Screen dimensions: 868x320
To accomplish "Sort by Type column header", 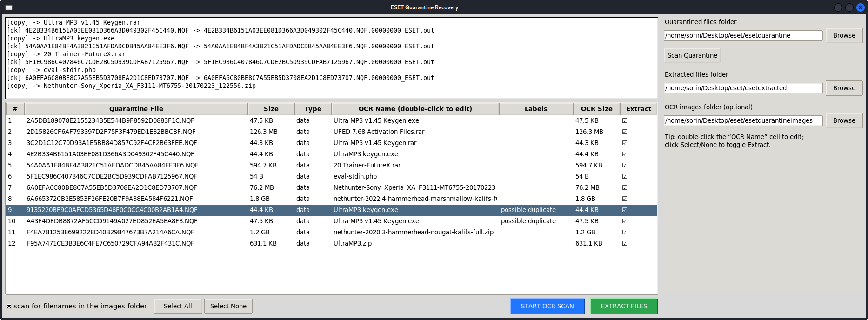I will pos(313,109).
